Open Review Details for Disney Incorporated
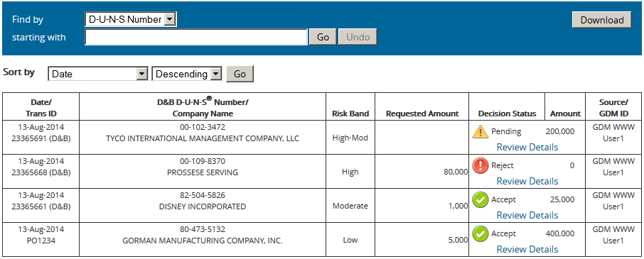The width and height of the screenshot is (644, 259). [527, 215]
